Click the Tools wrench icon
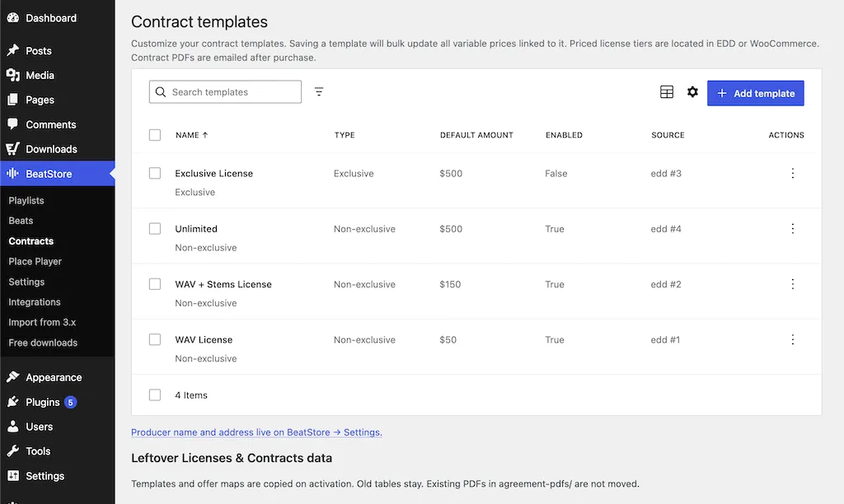The width and height of the screenshot is (844, 504). (13, 450)
